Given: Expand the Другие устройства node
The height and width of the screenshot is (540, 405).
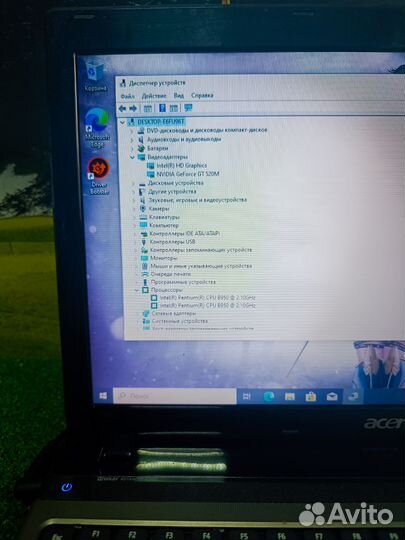Looking at the screenshot, I should pos(134,192).
